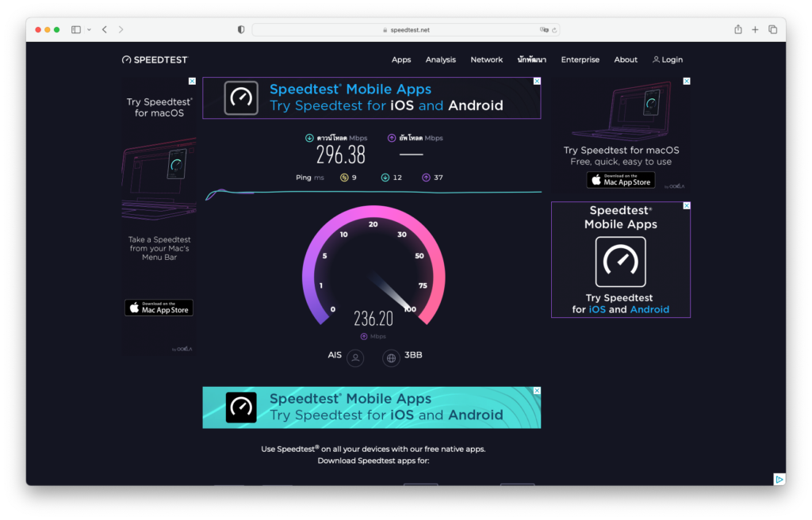Show Safari tab overview
812x520 pixels.
[772, 29]
